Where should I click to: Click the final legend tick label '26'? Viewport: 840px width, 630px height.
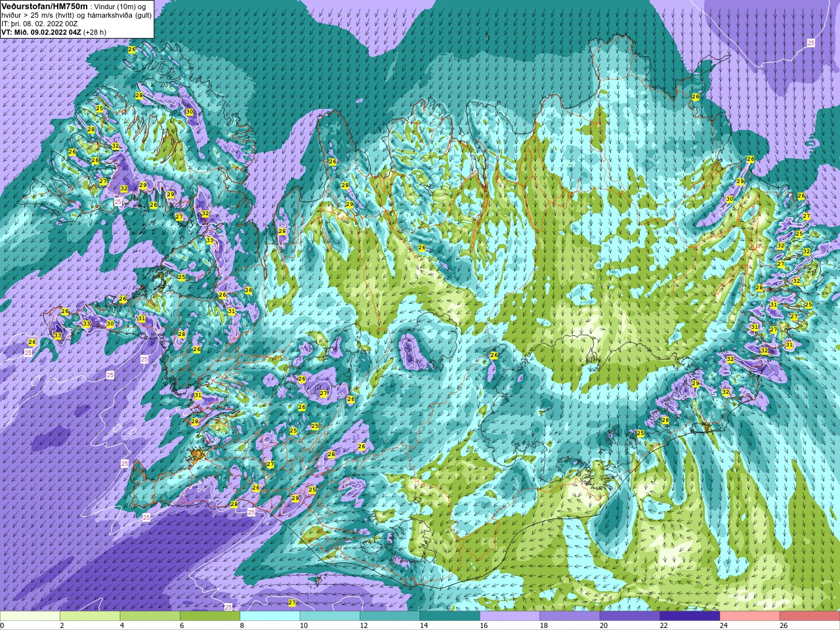783,625
